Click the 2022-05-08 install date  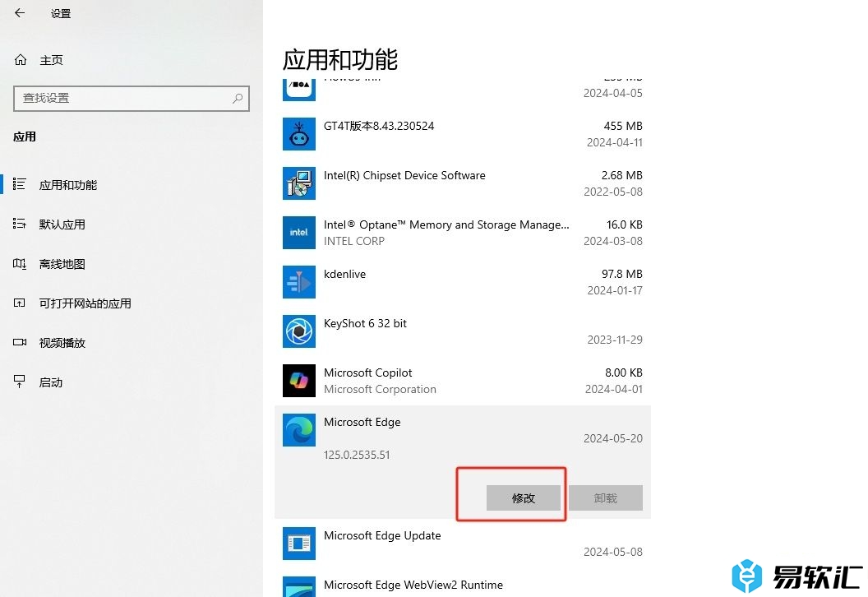[x=613, y=192]
